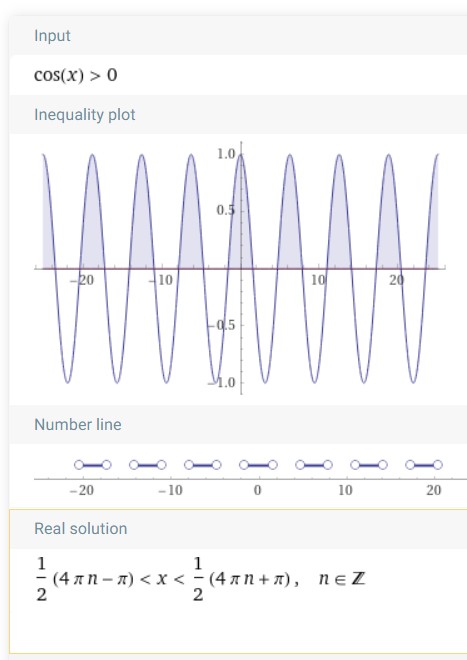Click the leftmost interval on number line
The width and height of the screenshot is (467, 660).
(x=93, y=465)
